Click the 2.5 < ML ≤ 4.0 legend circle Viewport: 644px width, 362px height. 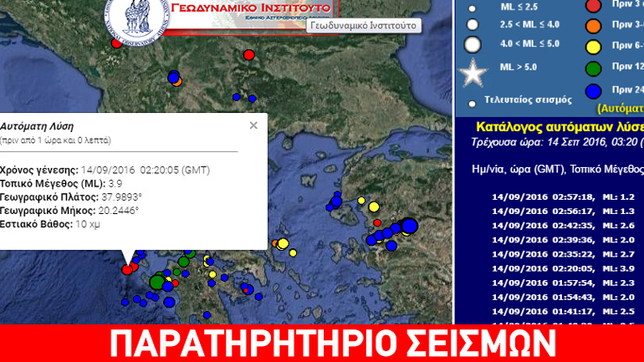point(473,24)
